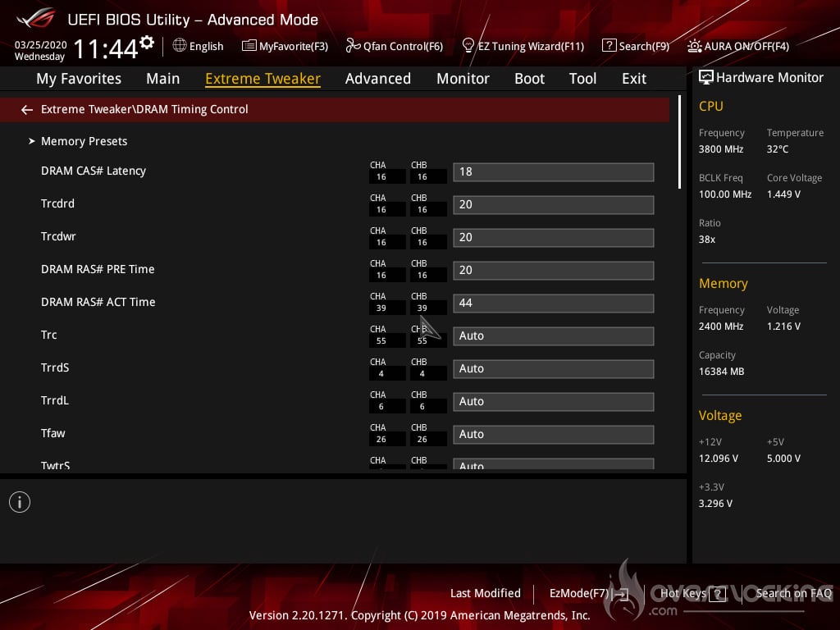Click DRAM RAS# PRE Time field
This screenshot has height=630, width=840.
[x=554, y=270]
